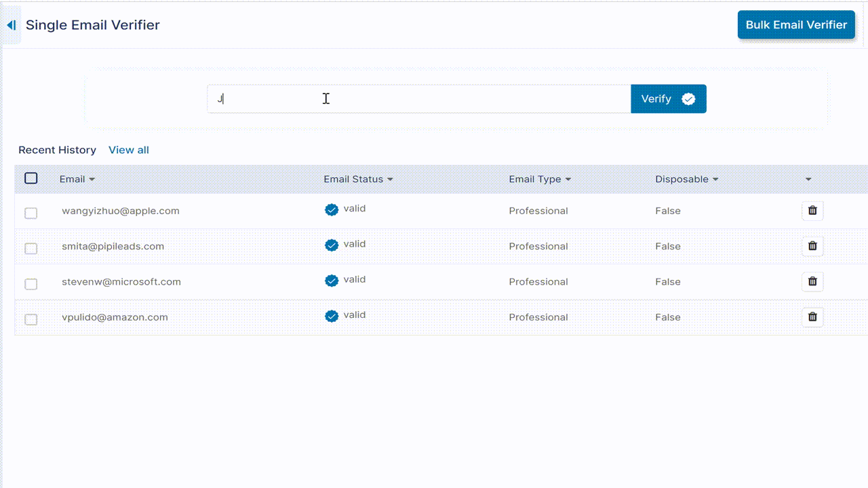Click Professional type in stevenw@microsoft.com row
This screenshot has height=488, width=868.
(x=538, y=281)
